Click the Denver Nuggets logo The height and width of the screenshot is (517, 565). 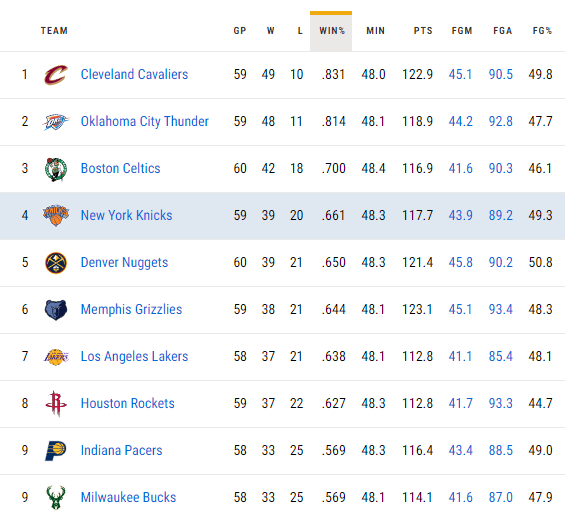pyautogui.click(x=56, y=263)
